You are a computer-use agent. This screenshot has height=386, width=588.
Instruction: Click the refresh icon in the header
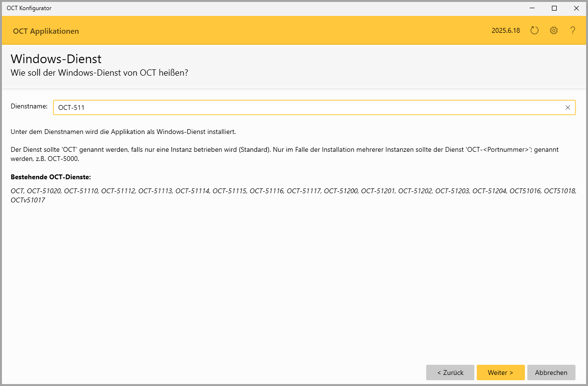coord(534,31)
